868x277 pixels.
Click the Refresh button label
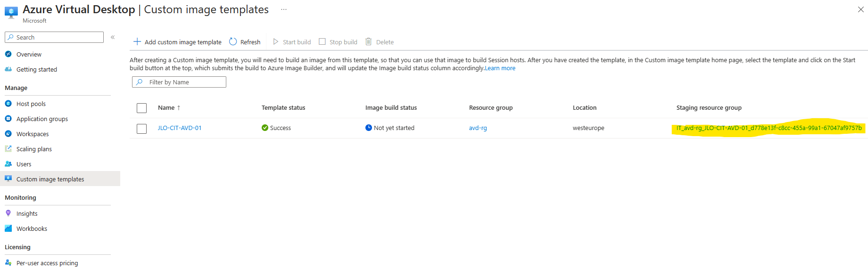(x=250, y=42)
